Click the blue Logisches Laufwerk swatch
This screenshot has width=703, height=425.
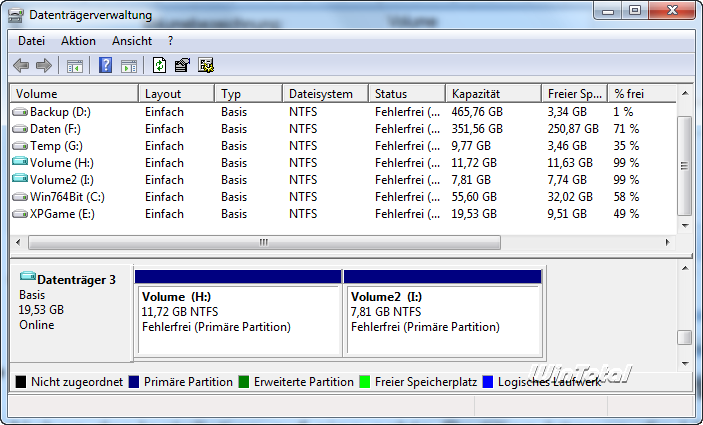pyautogui.click(x=487, y=382)
